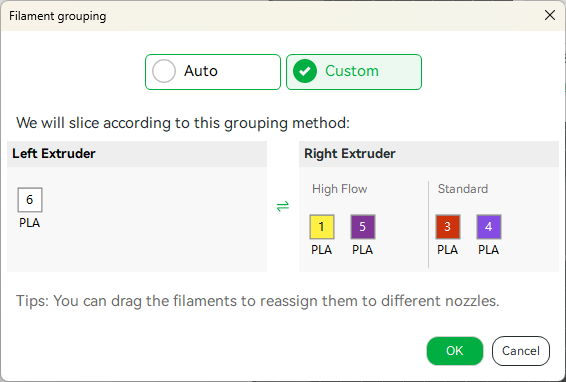Click the Standard nozzle label
The image size is (566, 382).
coord(463,189)
